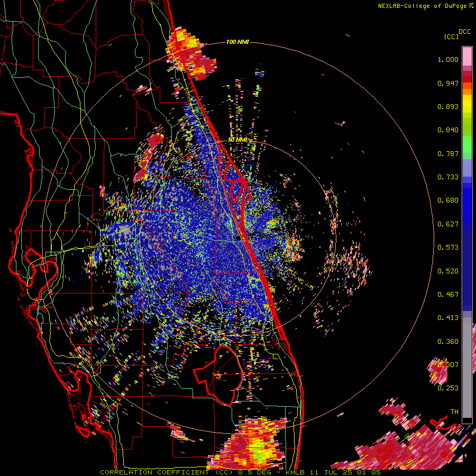Select the 1.000 scale value
This screenshot has width=476, height=476.
click(448, 59)
